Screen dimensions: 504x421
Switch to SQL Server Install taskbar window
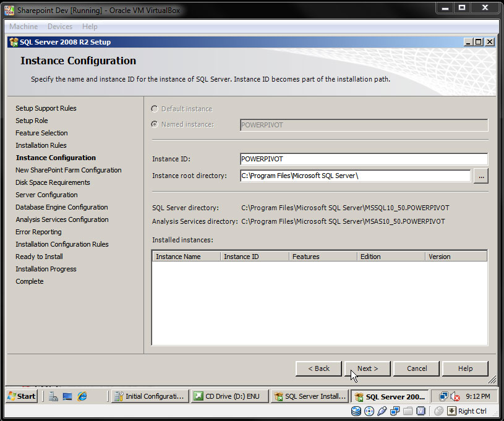click(x=310, y=396)
